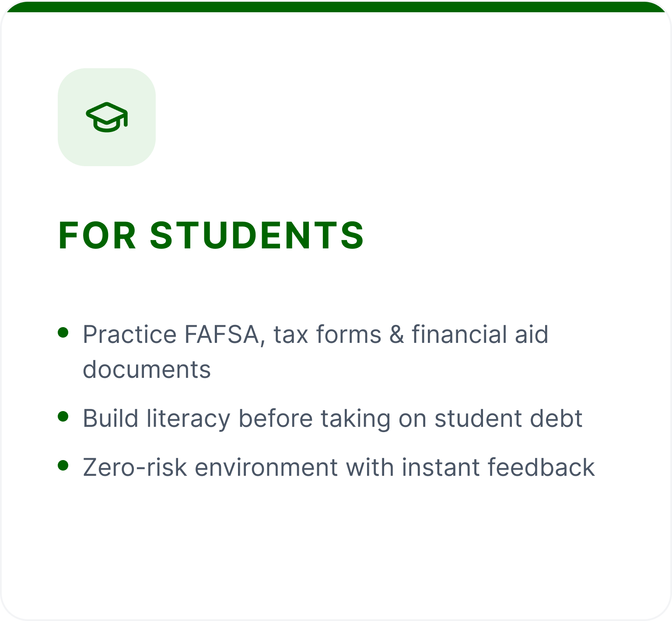
Task: Click the graduation cap icon
Action: pos(107,117)
